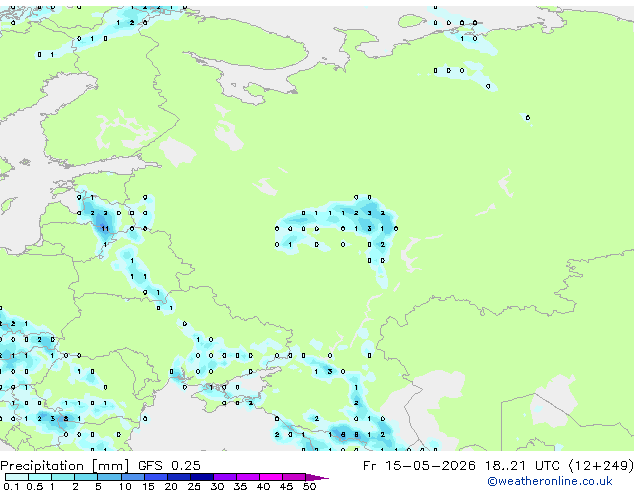
Task: Click the 2–5 mm legend swatch
Action: (x=87, y=477)
